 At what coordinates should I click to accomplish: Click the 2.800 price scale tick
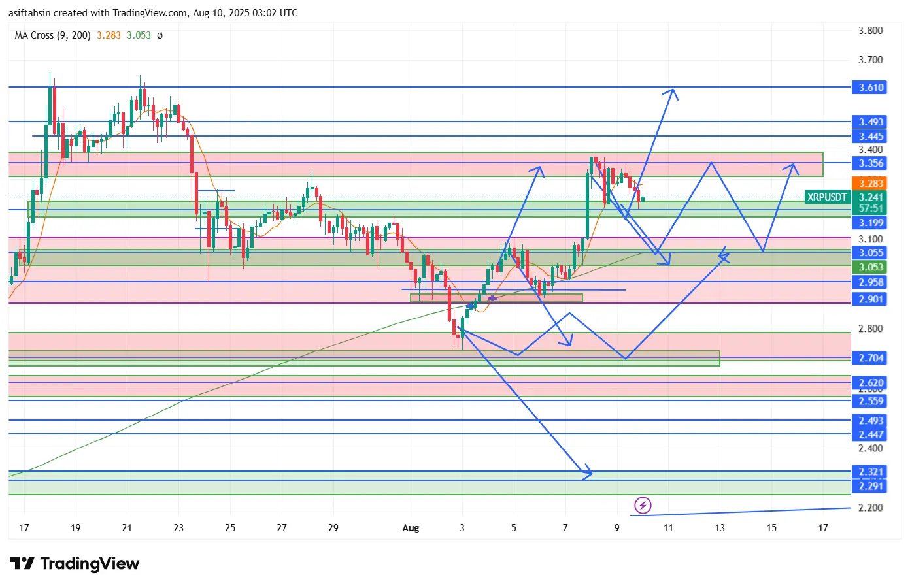coord(871,329)
